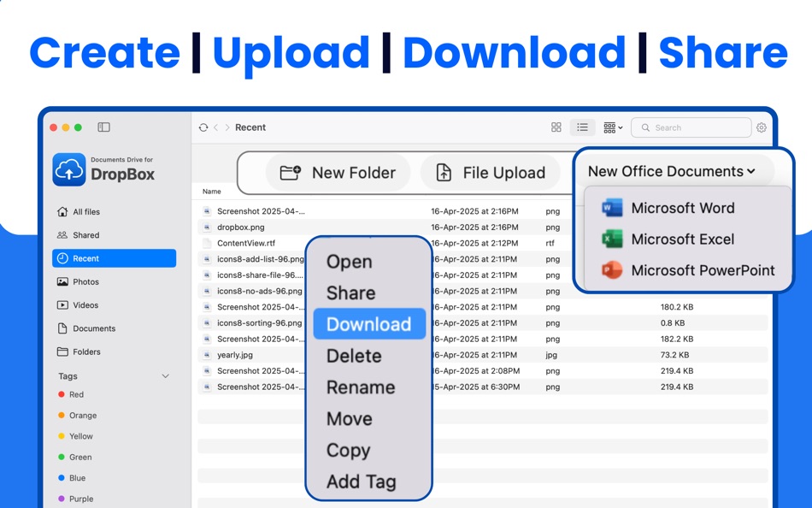
Task: Click the 73.2 KB size cell
Action: [x=674, y=355]
